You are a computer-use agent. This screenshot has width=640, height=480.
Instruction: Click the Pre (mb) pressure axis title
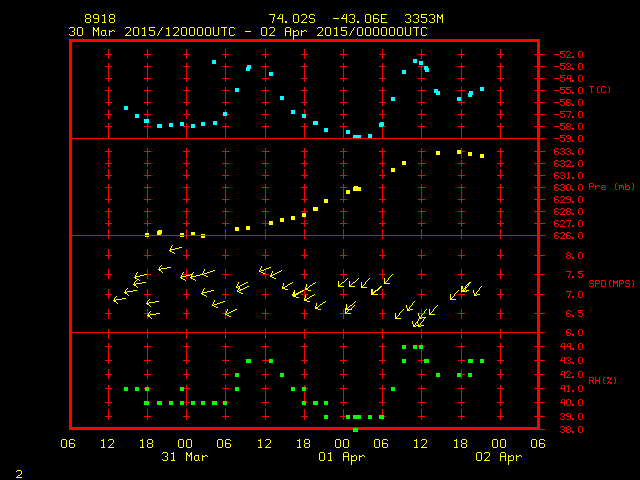coord(611,187)
